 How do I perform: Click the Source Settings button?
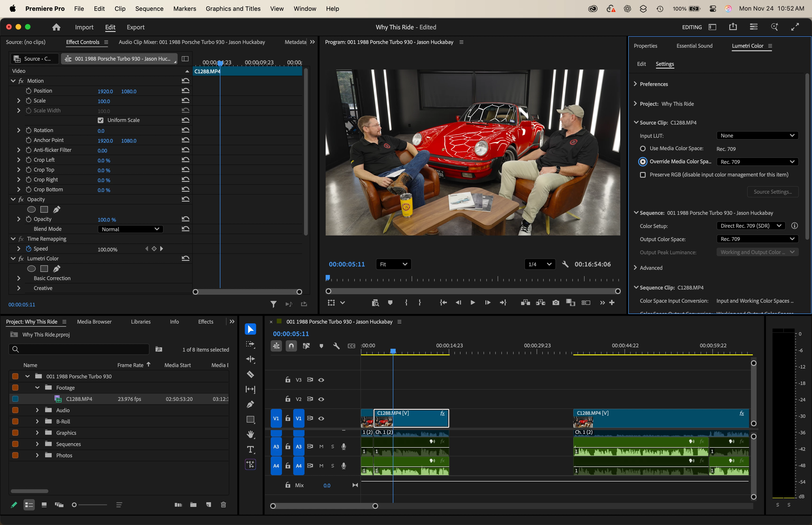pyautogui.click(x=773, y=192)
